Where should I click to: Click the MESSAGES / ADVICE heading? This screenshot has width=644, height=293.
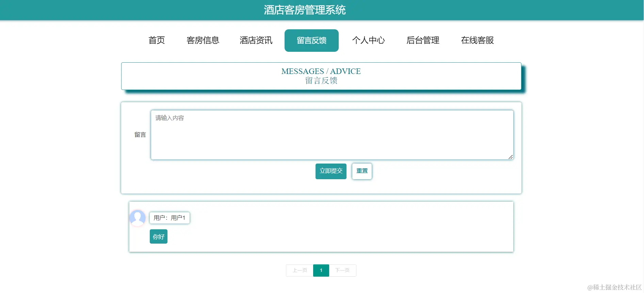(x=321, y=71)
